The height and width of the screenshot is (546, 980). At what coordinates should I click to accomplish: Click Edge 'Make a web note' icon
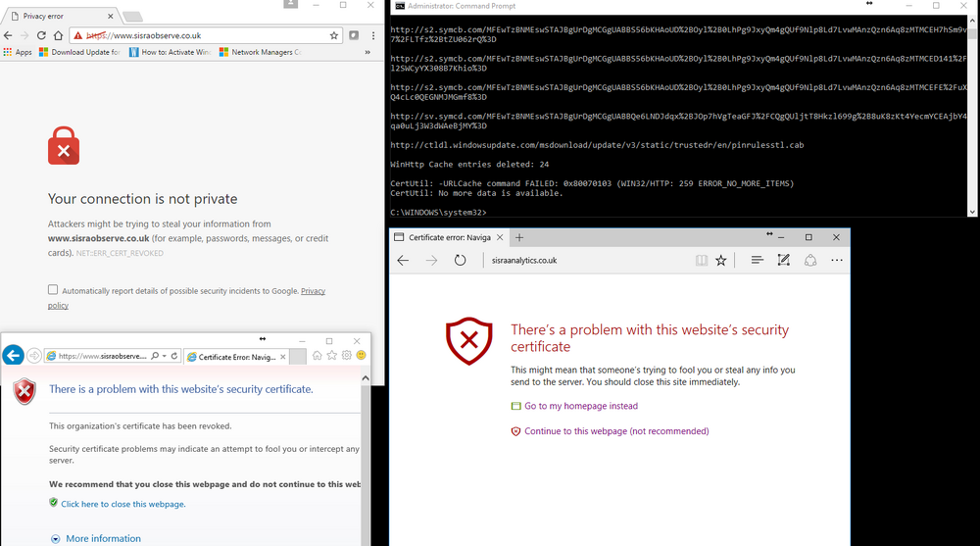[x=784, y=260]
